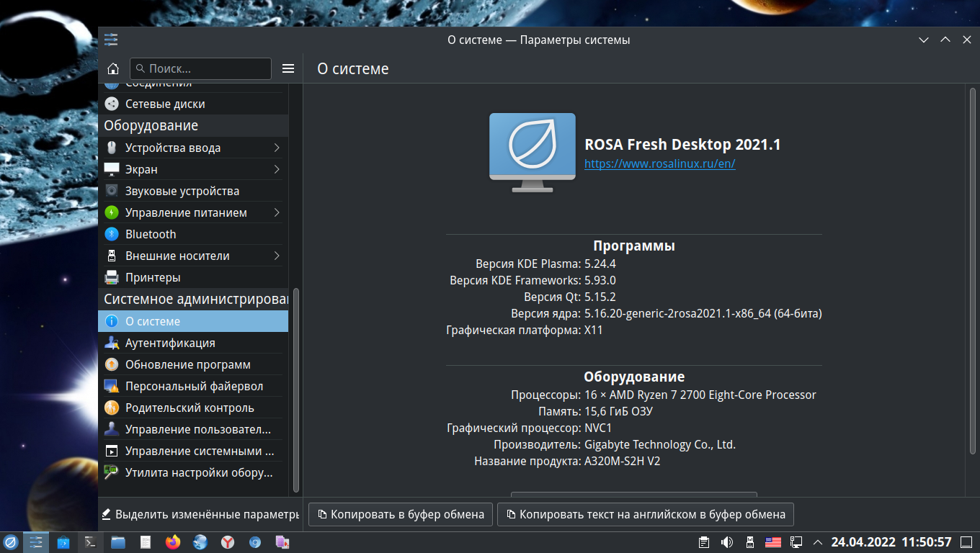Open the card game from the taskbar
The width and height of the screenshot is (980, 553).
282,541
